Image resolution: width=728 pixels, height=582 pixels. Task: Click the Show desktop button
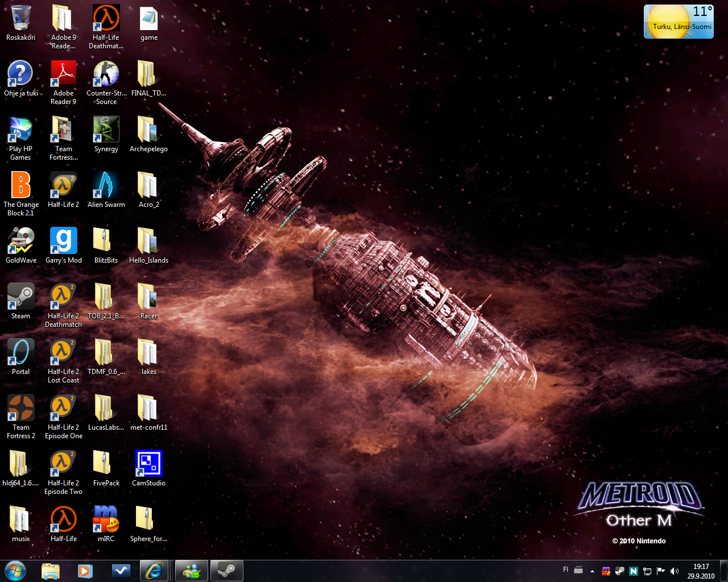pyautogui.click(x=723, y=571)
